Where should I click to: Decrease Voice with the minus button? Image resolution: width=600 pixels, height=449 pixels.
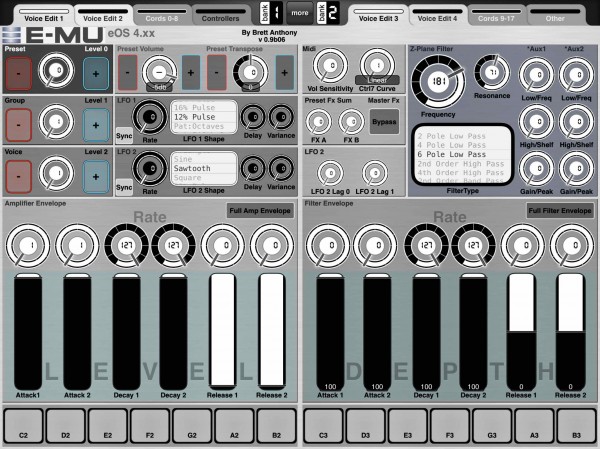(x=18, y=176)
